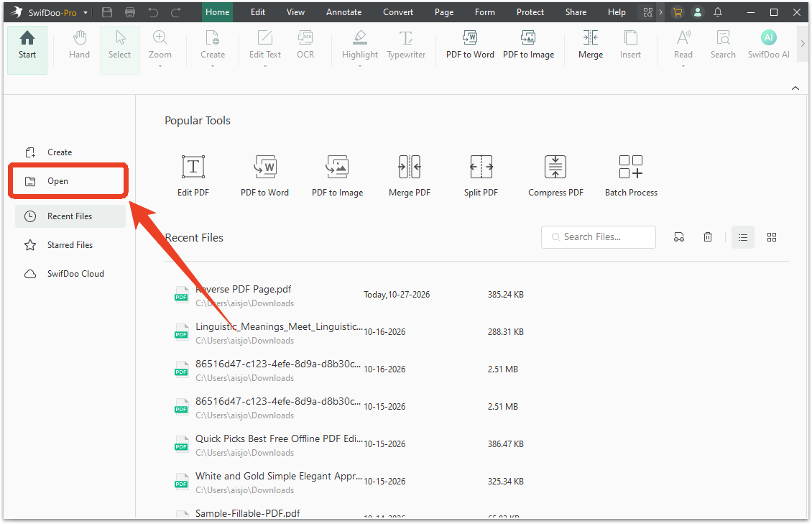Image resolution: width=812 pixels, height=524 pixels.
Task: Click Open in the left sidebar
Action: tap(68, 181)
